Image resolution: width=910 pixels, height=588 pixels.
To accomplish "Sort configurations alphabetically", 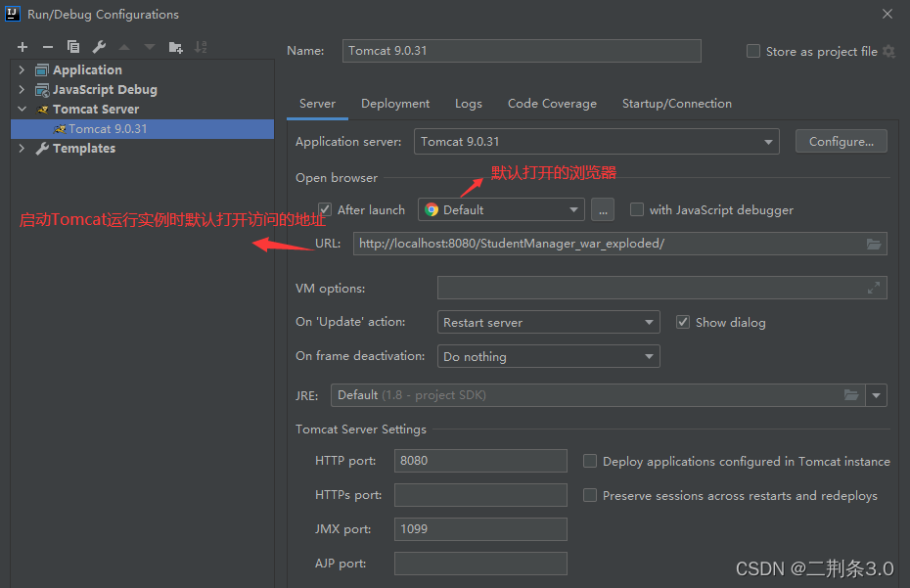I will tap(201, 47).
